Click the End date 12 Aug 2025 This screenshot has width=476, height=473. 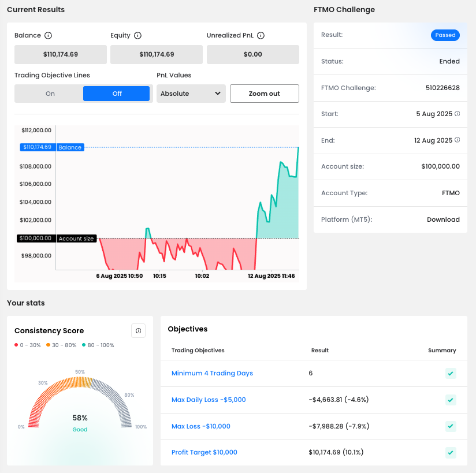(433, 140)
